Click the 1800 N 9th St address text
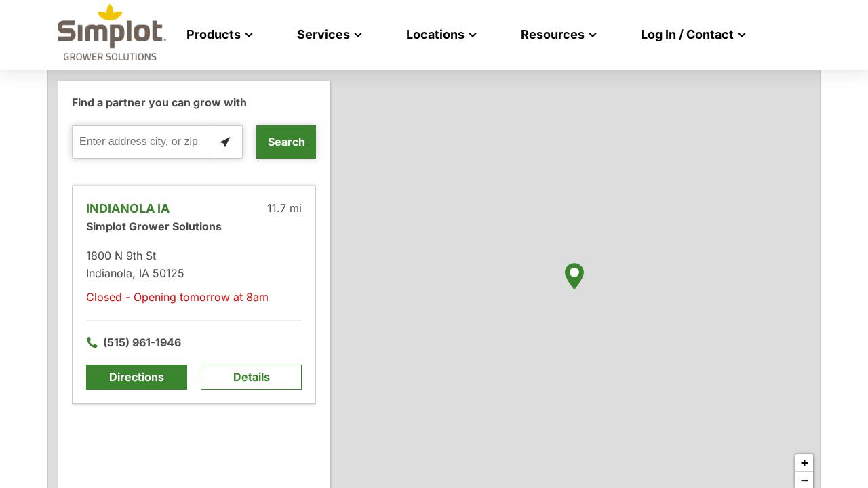The width and height of the screenshot is (868, 488). pyautogui.click(x=121, y=256)
